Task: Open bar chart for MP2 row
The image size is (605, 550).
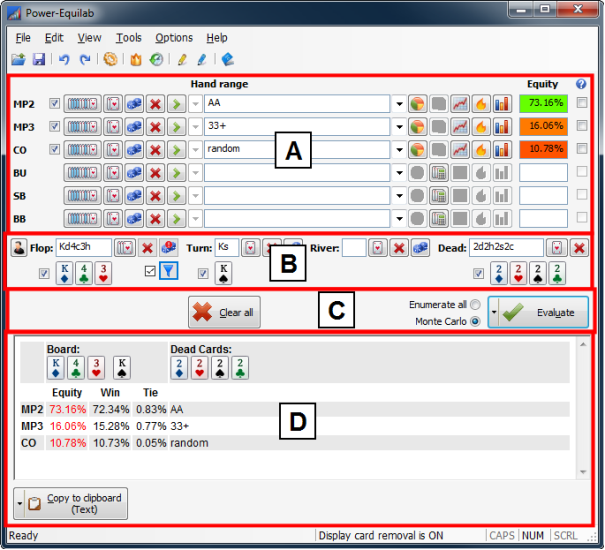Action: 502,104
